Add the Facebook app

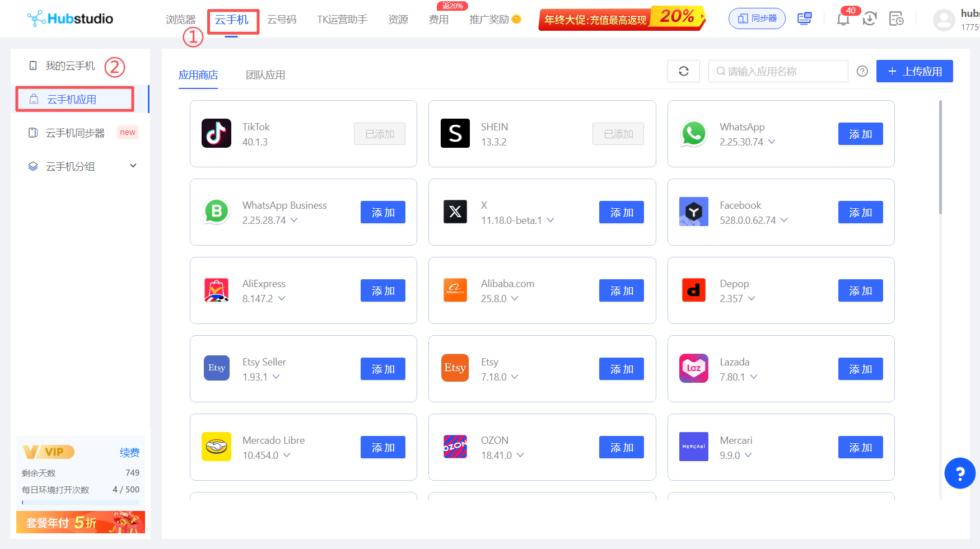861,212
